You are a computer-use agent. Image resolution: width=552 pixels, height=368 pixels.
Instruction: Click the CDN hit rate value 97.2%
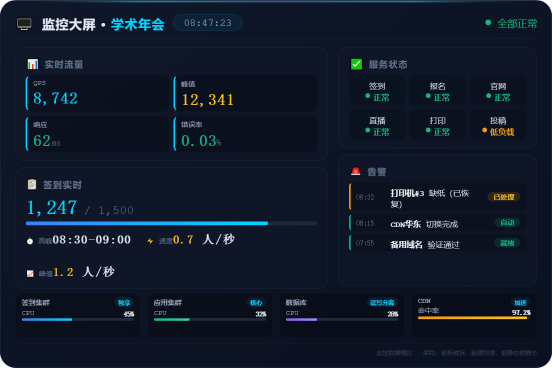pos(521,312)
